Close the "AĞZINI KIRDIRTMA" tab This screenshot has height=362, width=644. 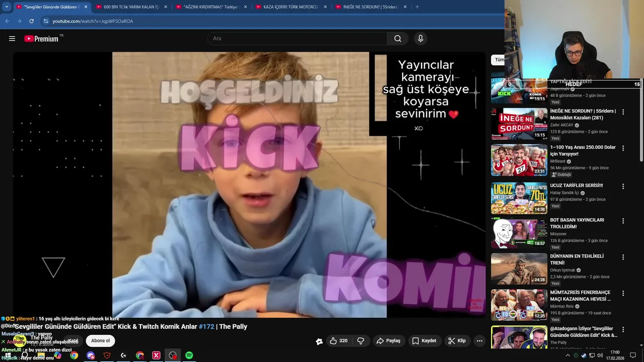[x=246, y=7]
